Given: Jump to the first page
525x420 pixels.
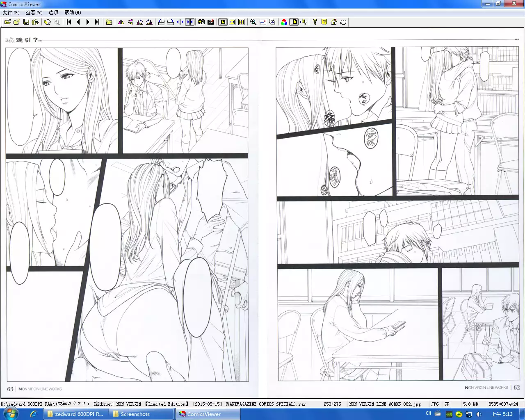Looking at the screenshot, I should pos(69,22).
